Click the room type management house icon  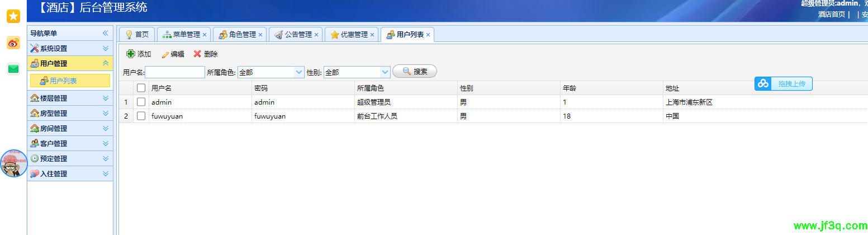(x=35, y=113)
